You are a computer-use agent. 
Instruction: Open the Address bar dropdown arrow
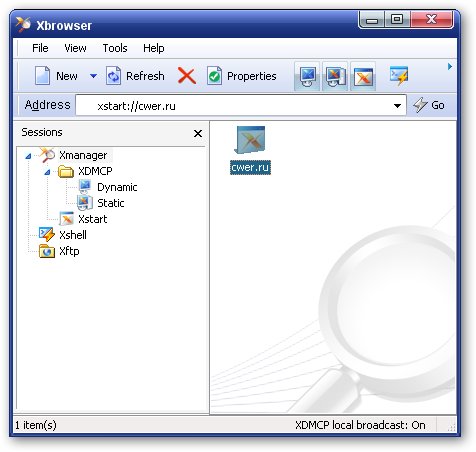coord(397,106)
